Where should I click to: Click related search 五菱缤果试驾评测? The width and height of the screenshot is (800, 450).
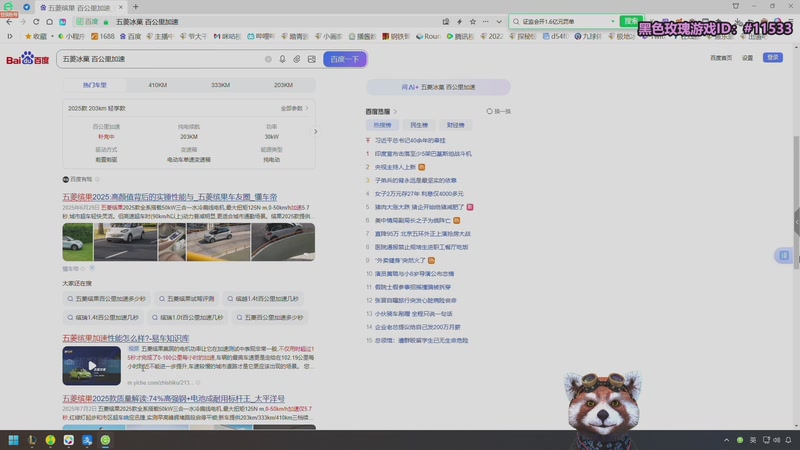tap(187, 299)
